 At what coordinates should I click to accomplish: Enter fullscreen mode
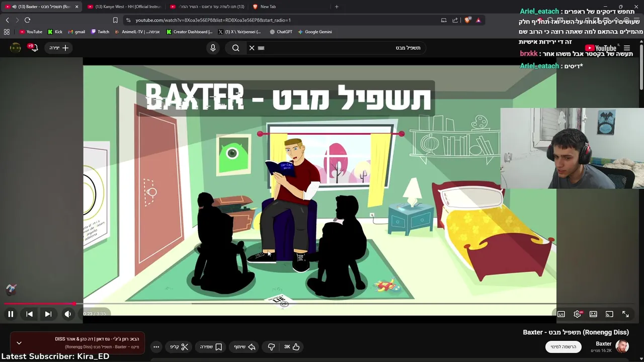coord(625,314)
